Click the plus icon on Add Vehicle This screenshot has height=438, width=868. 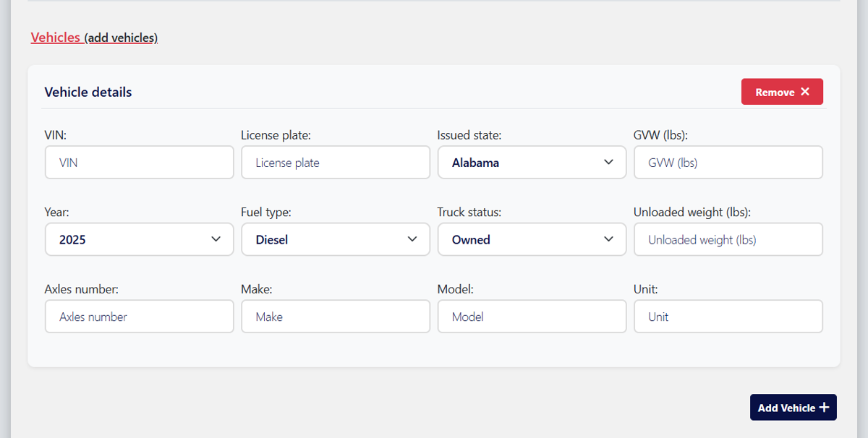823,408
